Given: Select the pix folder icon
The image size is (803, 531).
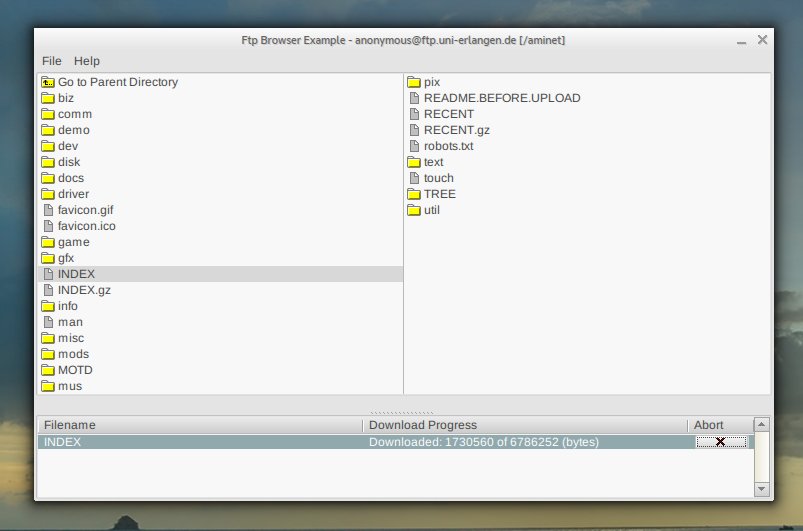Looking at the screenshot, I should pos(413,82).
